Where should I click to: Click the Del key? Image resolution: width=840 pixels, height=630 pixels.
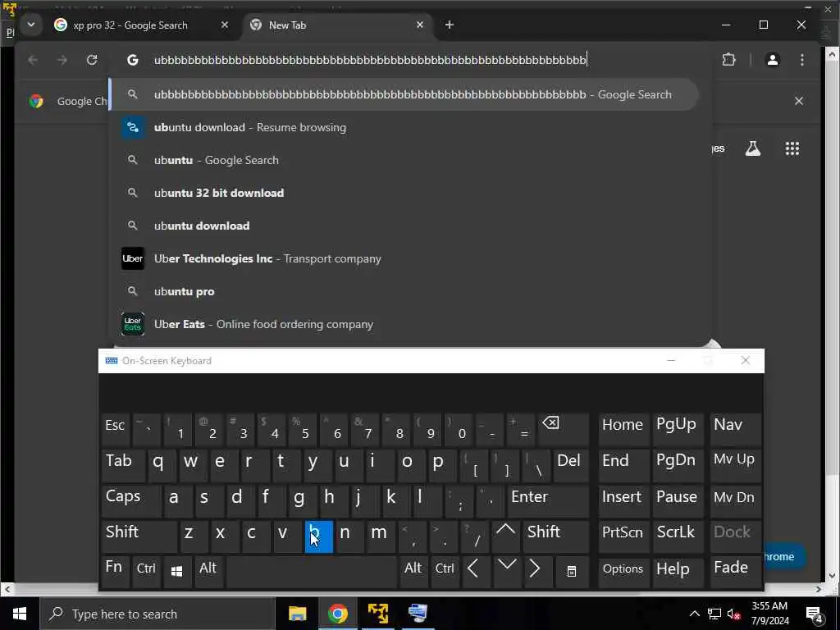[571, 465]
